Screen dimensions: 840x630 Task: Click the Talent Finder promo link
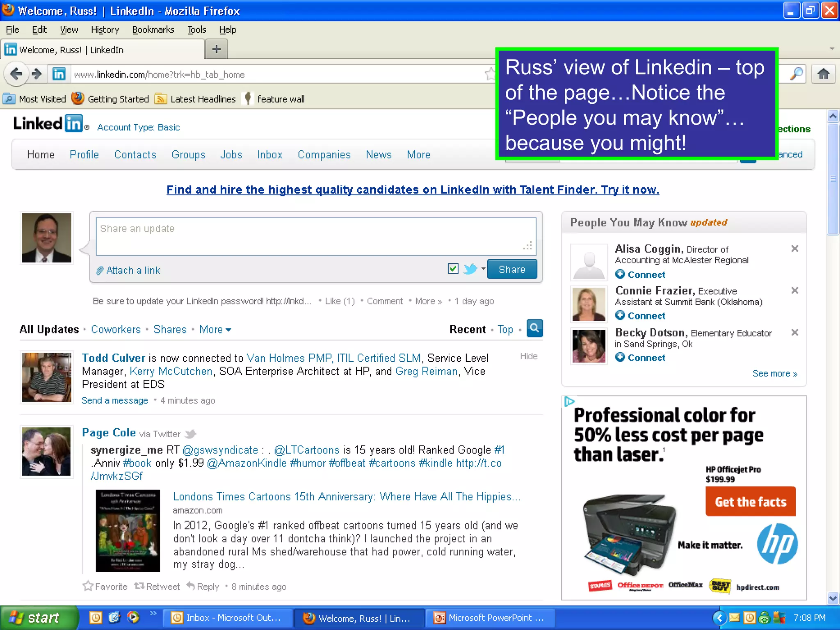[413, 189]
